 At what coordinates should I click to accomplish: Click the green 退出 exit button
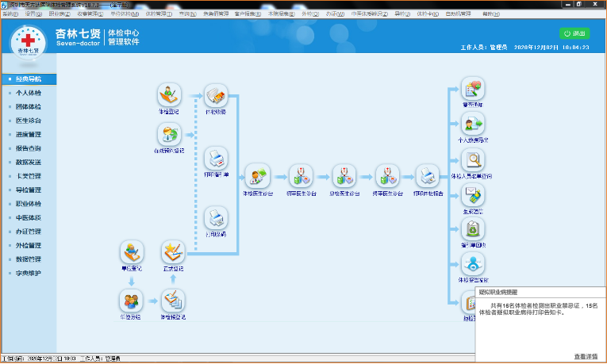pos(574,33)
